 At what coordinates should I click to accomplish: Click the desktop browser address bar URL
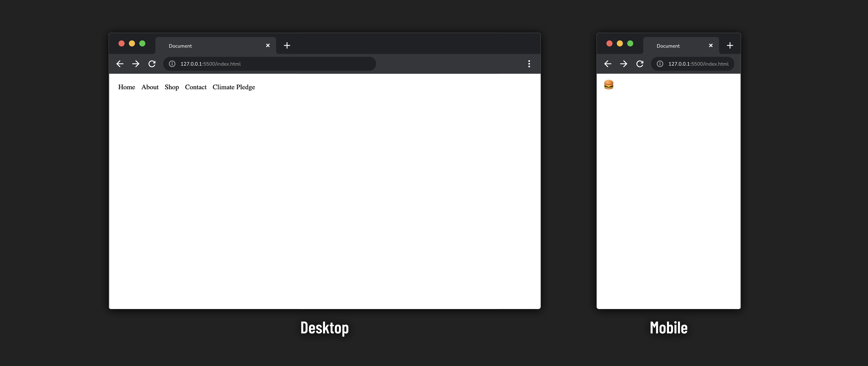click(x=211, y=64)
